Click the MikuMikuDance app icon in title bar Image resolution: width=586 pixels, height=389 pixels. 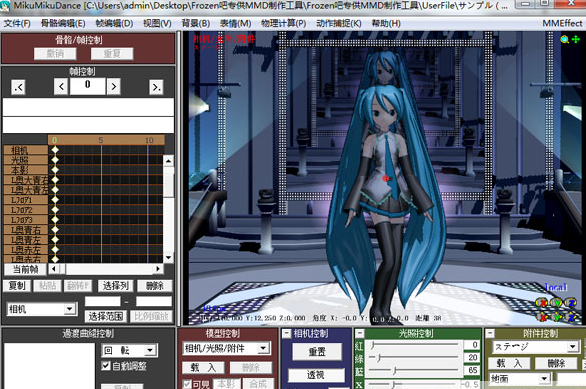tap(5, 6)
